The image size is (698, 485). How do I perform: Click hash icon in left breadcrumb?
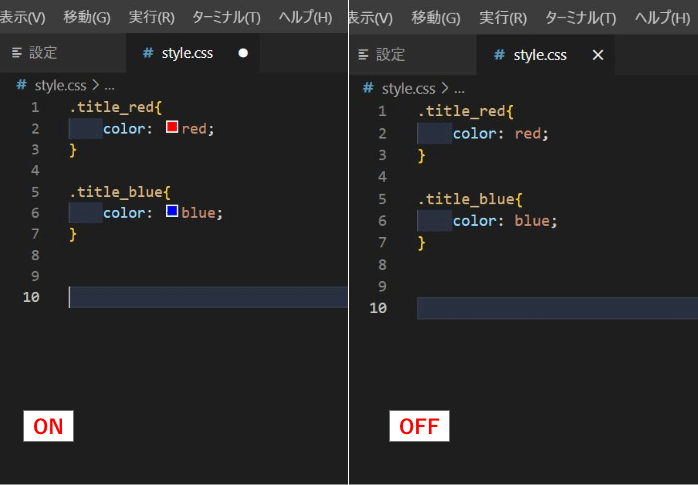click(x=22, y=86)
